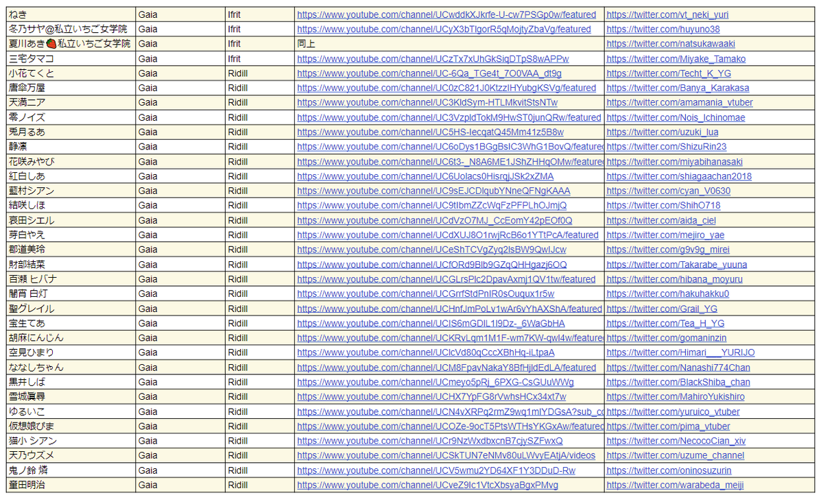Select the name cell 夏川あき私立いちご女学院

click(71, 44)
